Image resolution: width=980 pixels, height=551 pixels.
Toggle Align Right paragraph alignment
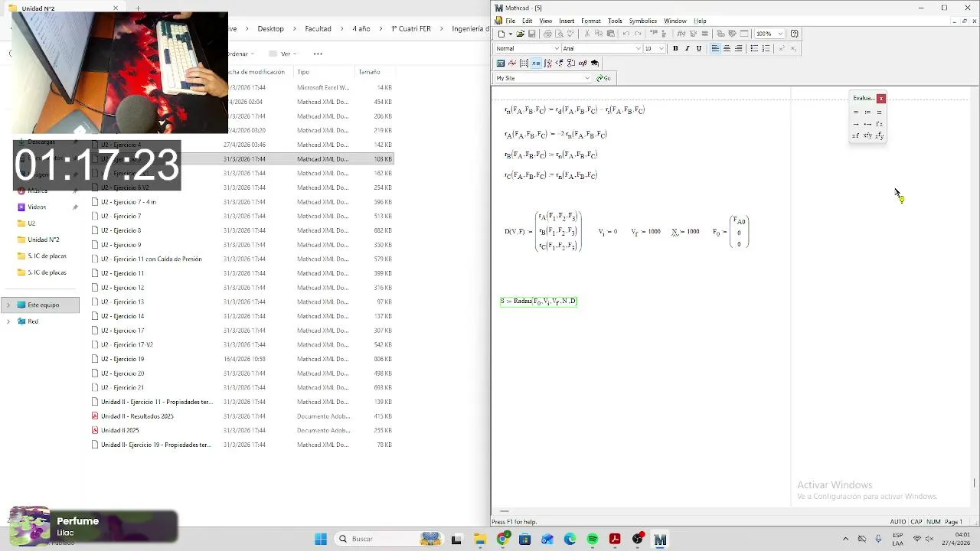click(738, 48)
